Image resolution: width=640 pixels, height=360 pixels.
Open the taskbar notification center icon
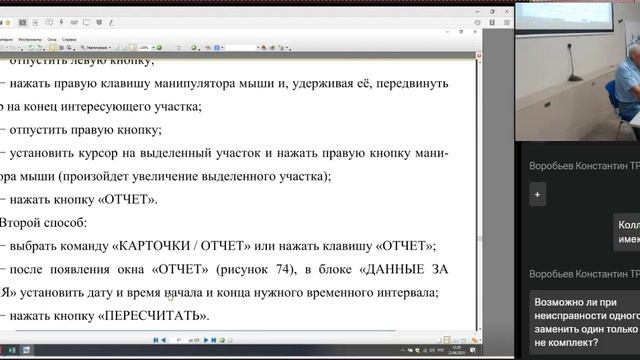(473, 350)
